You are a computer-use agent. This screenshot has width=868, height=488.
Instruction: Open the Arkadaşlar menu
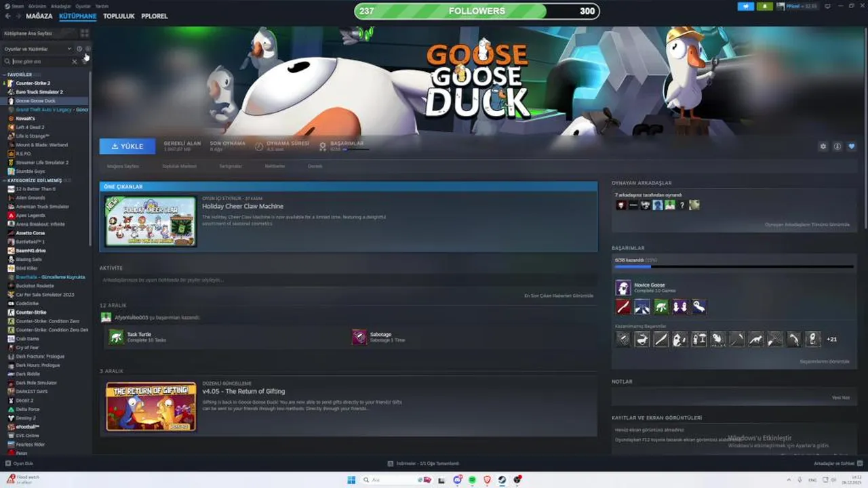[x=61, y=6]
